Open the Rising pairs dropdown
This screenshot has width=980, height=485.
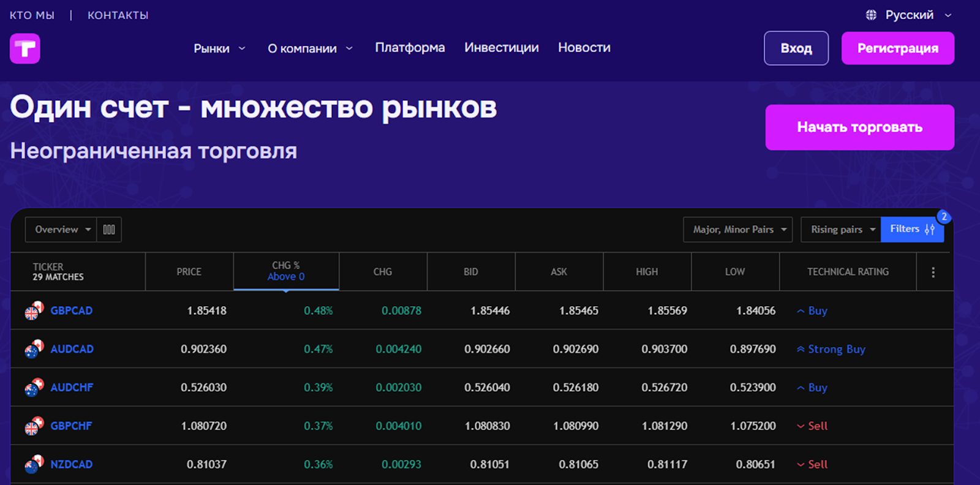[x=840, y=230]
